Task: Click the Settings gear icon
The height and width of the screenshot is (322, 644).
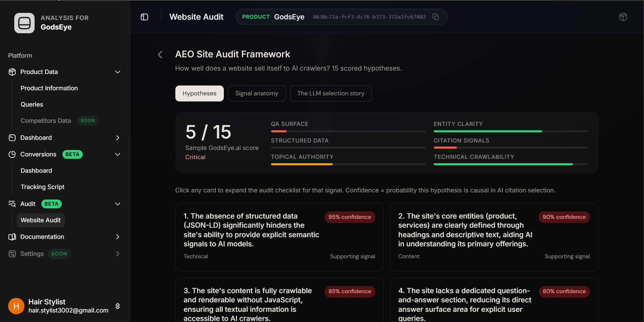Action: click(x=12, y=253)
